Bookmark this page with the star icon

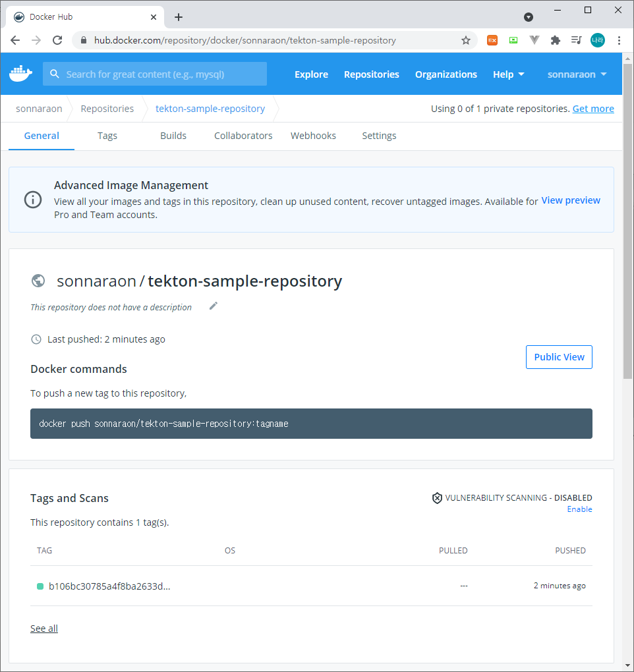(466, 40)
